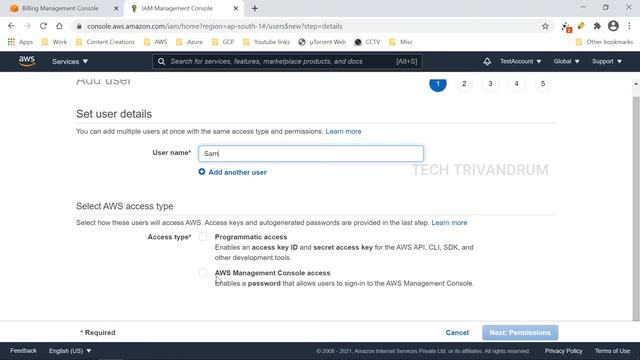This screenshot has height=360, width=640.
Task: Open the extensions puzzle icon
Action: tap(597, 26)
